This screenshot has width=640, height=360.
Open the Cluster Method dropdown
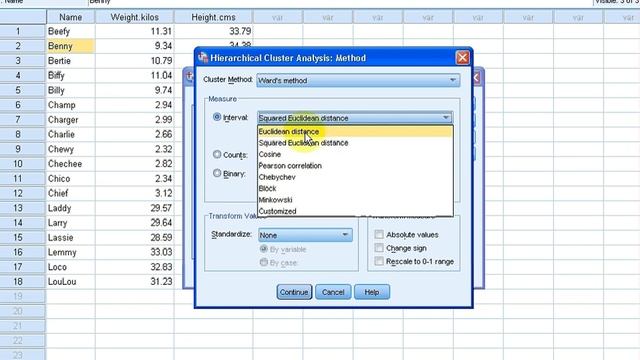coord(358,80)
